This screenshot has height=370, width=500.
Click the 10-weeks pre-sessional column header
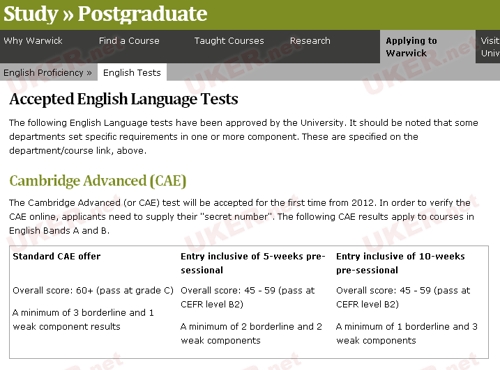pyautogui.click(x=400, y=263)
